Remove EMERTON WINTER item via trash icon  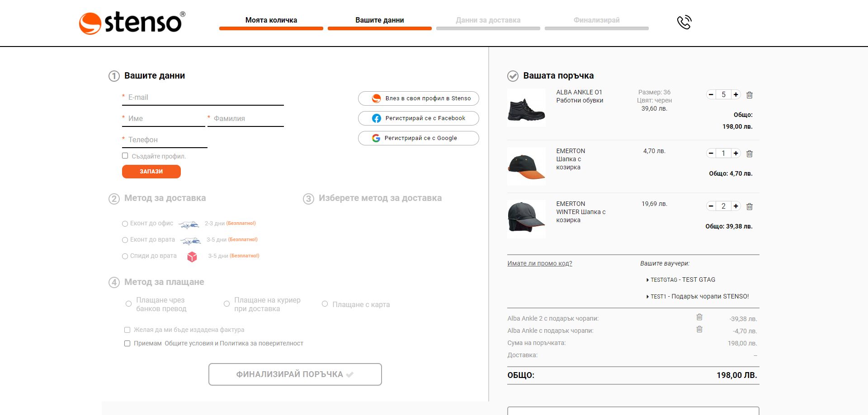coord(749,206)
